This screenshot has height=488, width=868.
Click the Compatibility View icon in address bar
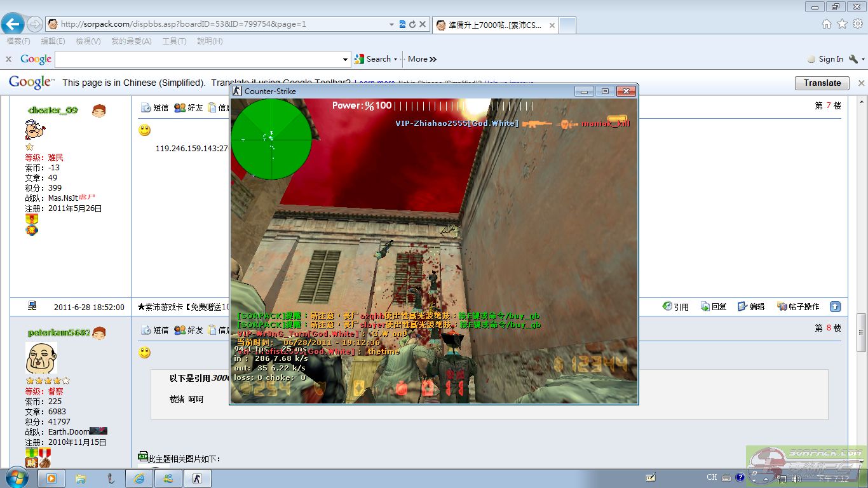402,25
